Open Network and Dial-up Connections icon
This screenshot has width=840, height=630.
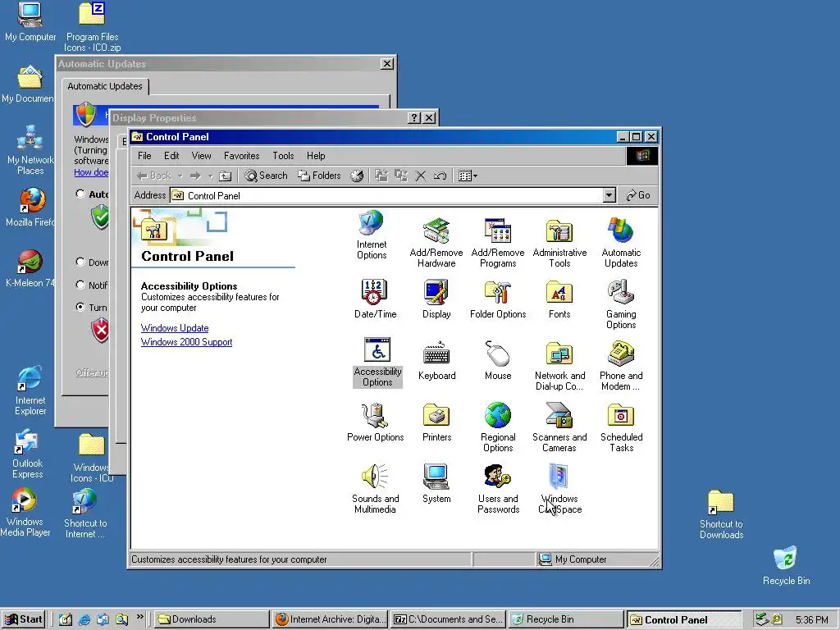click(559, 366)
